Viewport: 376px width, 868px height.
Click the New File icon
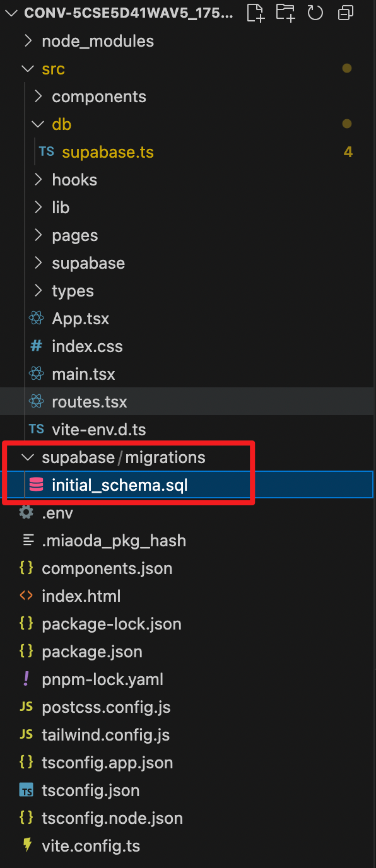(x=255, y=13)
